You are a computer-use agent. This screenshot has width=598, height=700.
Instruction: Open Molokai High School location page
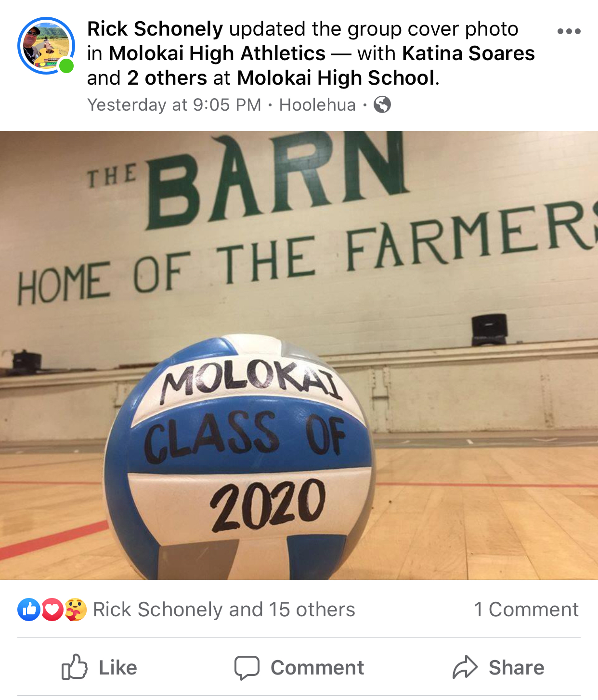[x=336, y=78]
